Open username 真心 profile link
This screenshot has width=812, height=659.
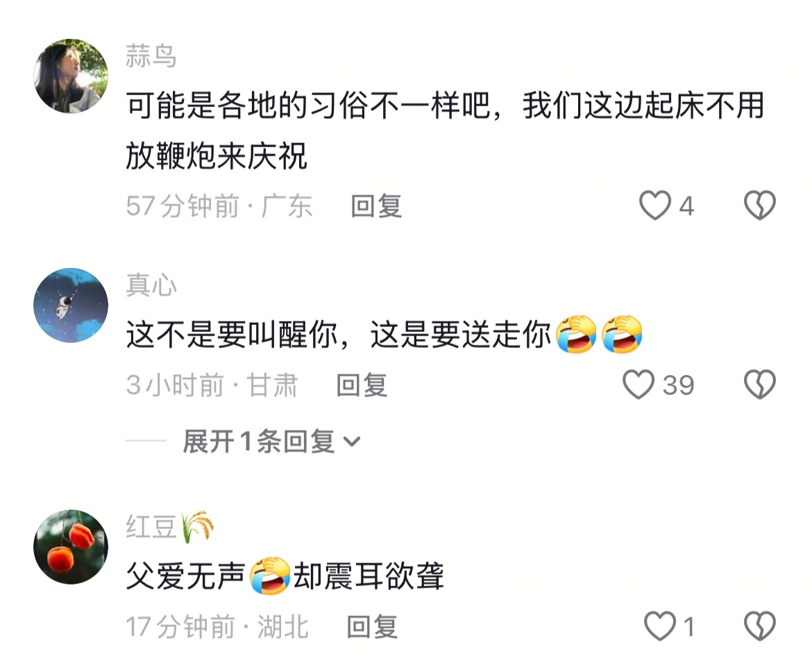click(x=151, y=285)
